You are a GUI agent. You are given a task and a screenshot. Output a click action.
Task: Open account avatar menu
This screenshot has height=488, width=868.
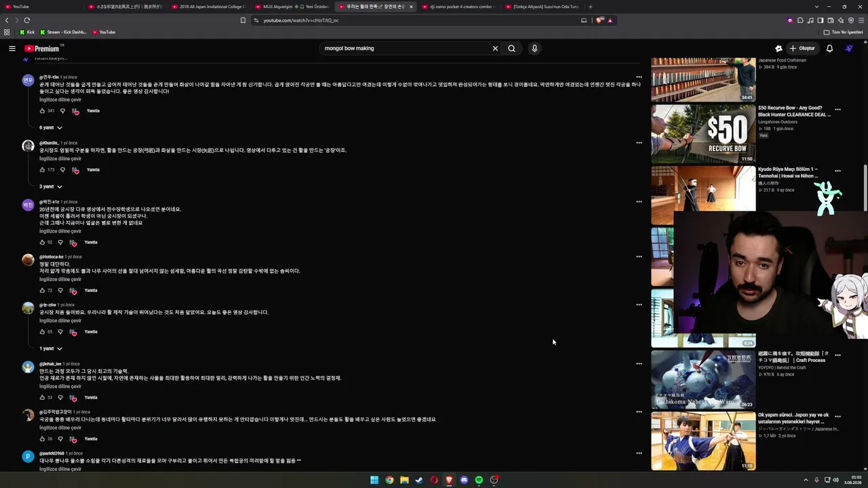click(849, 48)
